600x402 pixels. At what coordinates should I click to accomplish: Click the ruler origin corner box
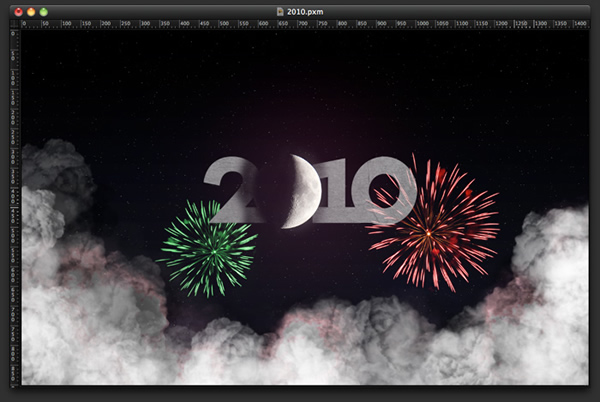(x=15, y=24)
